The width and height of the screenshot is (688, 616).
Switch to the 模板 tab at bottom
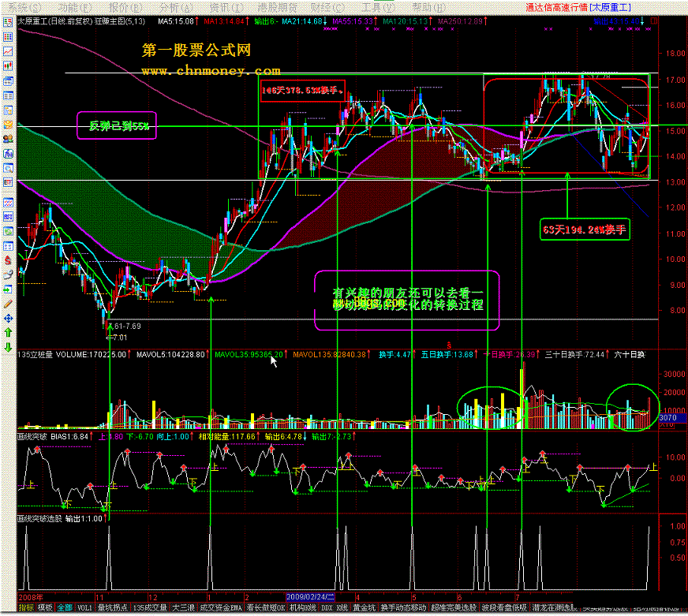coord(45,607)
